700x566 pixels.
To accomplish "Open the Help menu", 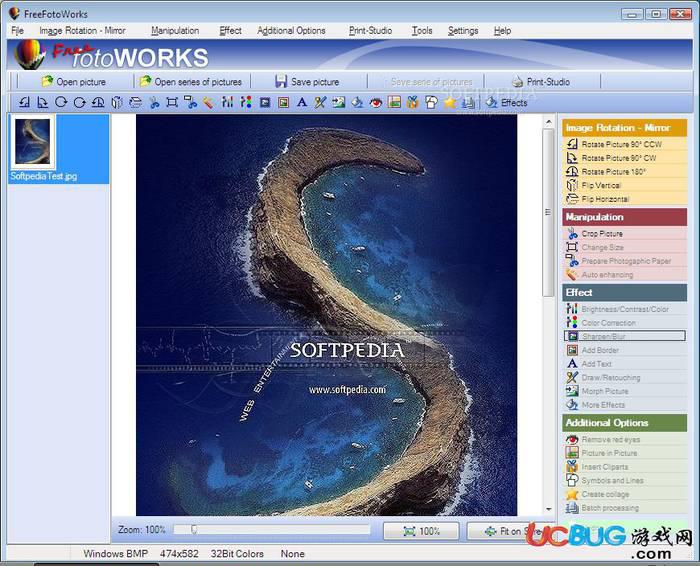I will [502, 31].
